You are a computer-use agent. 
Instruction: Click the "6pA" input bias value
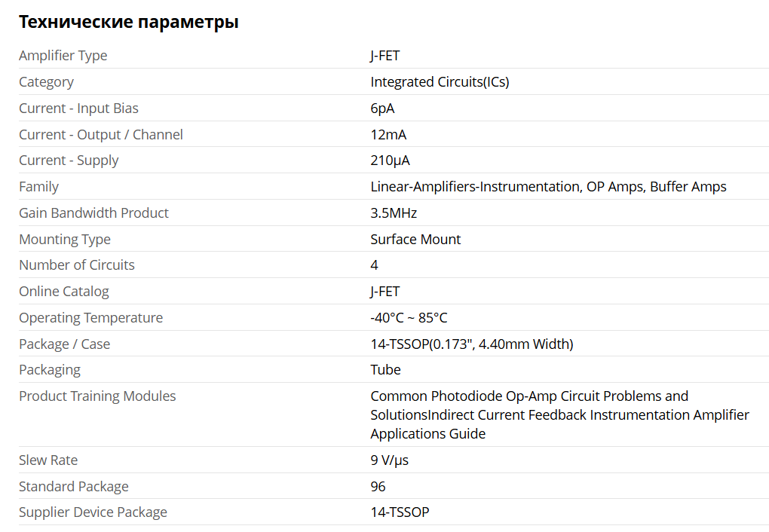coord(382,109)
